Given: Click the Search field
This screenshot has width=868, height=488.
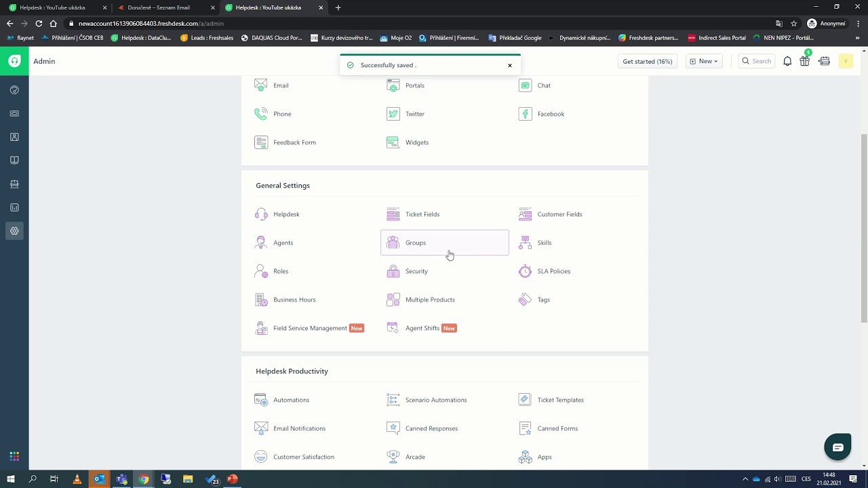Looking at the screenshot, I should [757, 61].
